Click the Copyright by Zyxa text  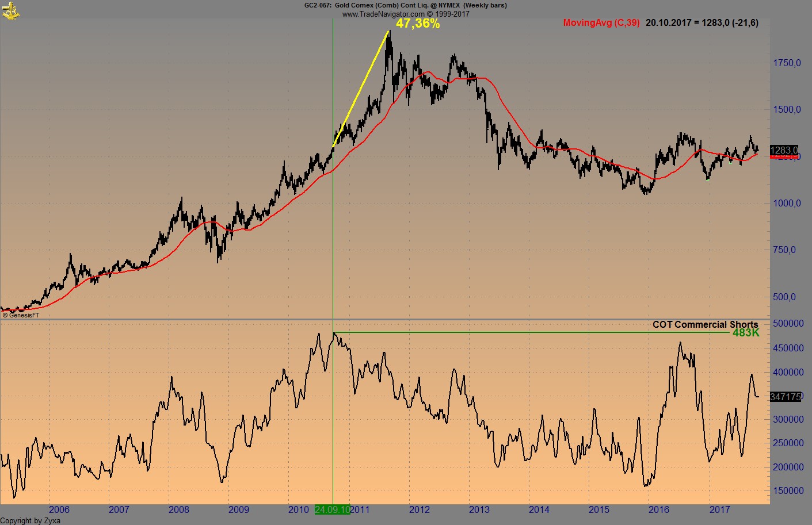[x=30, y=521]
